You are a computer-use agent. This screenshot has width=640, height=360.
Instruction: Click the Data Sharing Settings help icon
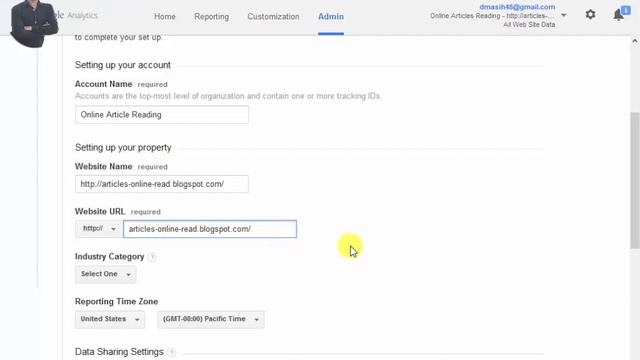point(171,352)
